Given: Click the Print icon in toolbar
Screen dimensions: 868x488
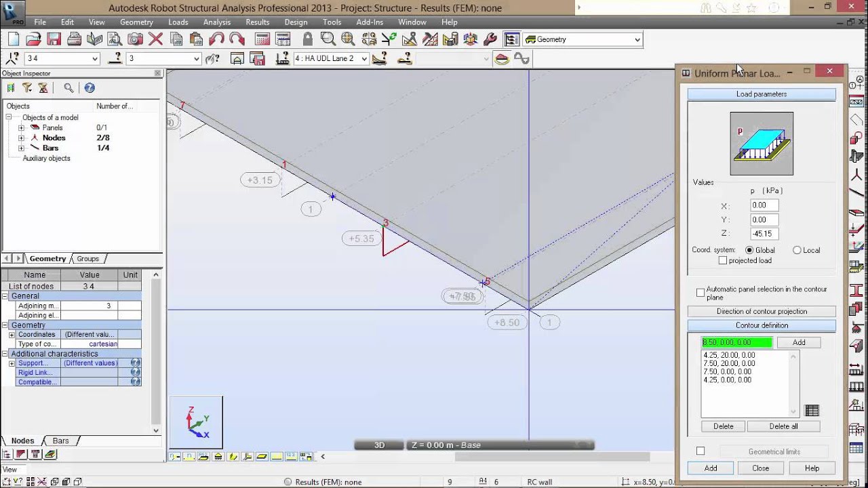Looking at the screenshot, I should click(x=75, y=39).
